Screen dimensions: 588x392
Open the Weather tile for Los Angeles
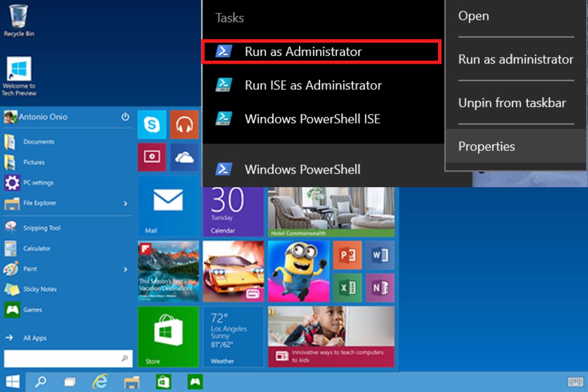tap(233, 337)
